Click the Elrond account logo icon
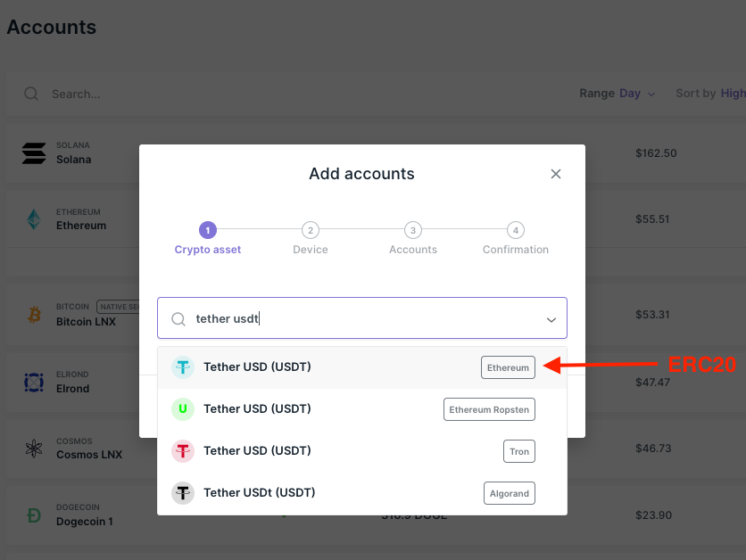The height and width of the screenshot is (560, 746). pos(34,383)
